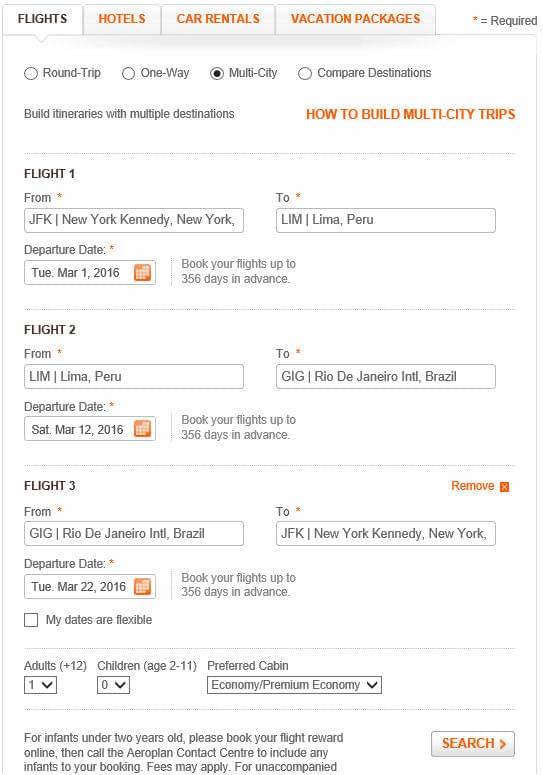Open the Children (age 2-11) dropdown

[x=113, y=685]
